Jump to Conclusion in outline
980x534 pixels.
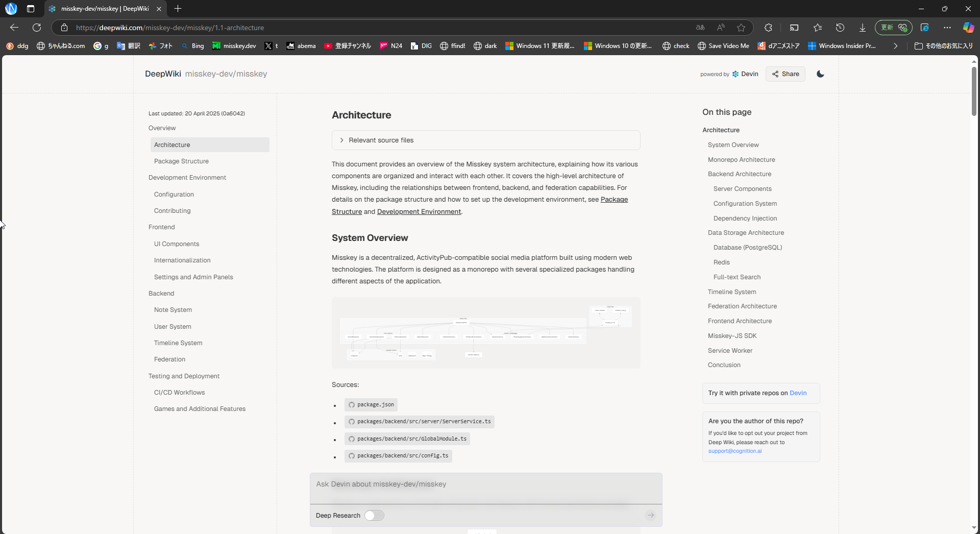point(724,365)
